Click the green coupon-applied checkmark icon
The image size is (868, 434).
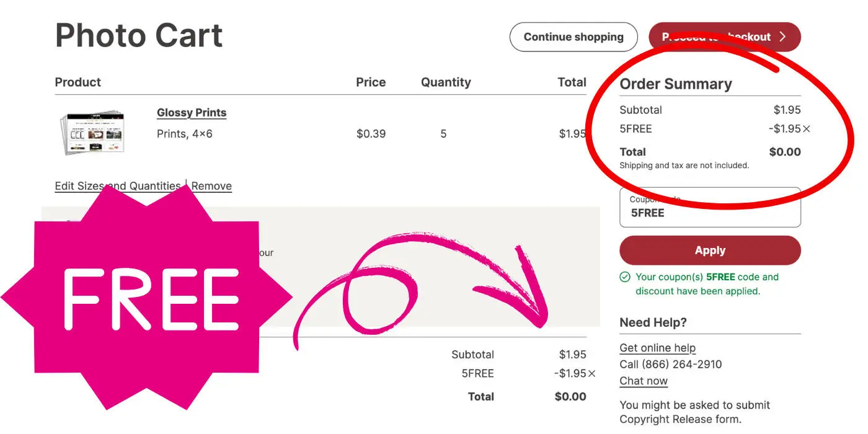coord(625,277)
